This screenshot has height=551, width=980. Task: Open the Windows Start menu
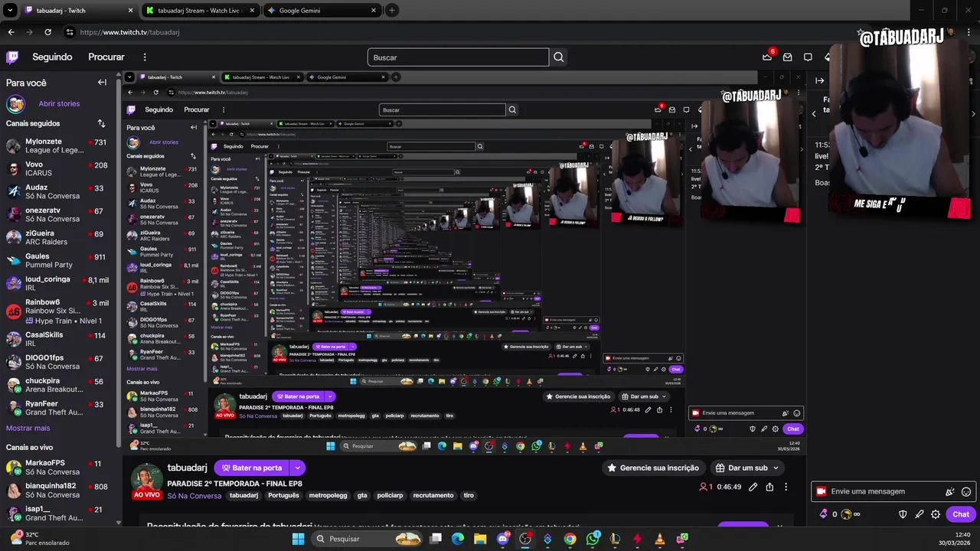(x=299, y=539)
